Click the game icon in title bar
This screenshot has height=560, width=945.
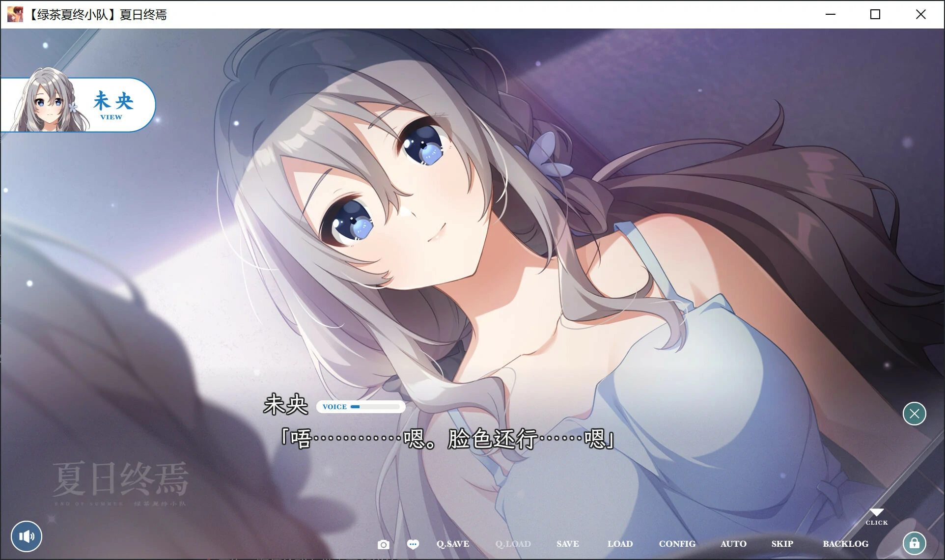(x=15, y=14)
